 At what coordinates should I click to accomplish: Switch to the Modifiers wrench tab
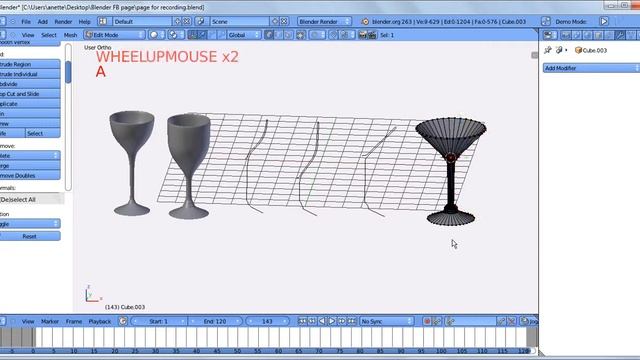[620, 35]
